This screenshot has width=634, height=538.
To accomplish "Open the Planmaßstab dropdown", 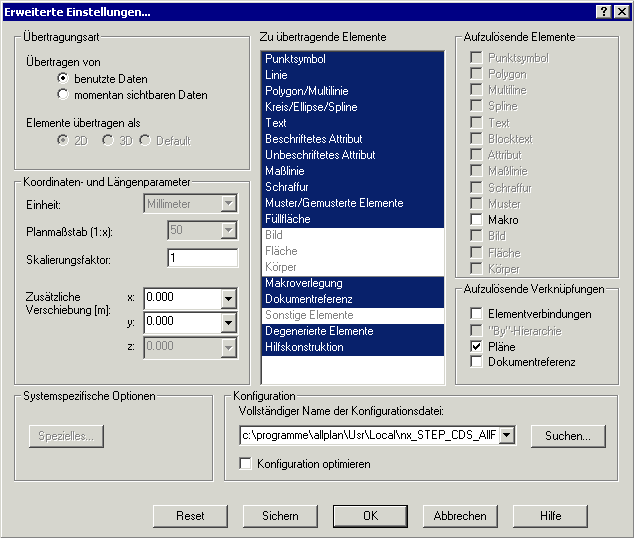I will pyautogui.click(x=228, y=230).
